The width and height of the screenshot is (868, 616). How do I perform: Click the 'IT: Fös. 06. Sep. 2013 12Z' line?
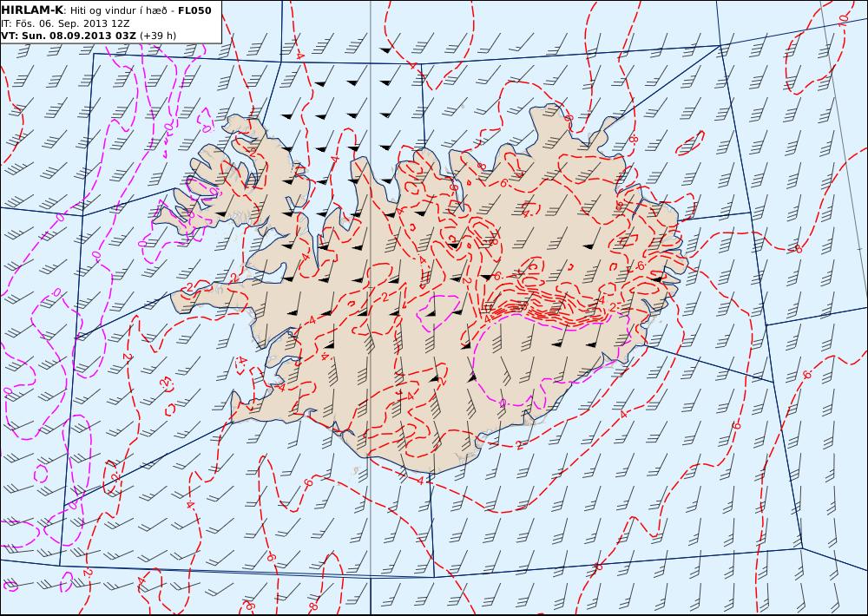click(x=65, y=23)
